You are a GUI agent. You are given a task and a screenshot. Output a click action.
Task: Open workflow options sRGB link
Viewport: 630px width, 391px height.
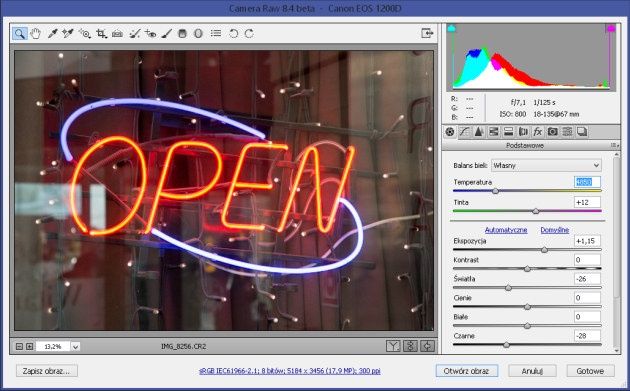tap(290, 371)
